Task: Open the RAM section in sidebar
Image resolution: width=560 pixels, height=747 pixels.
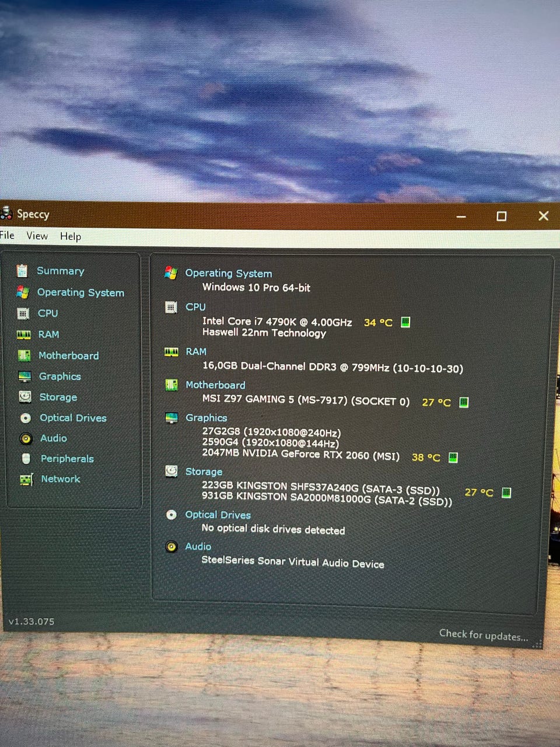Action: [48, 334]
